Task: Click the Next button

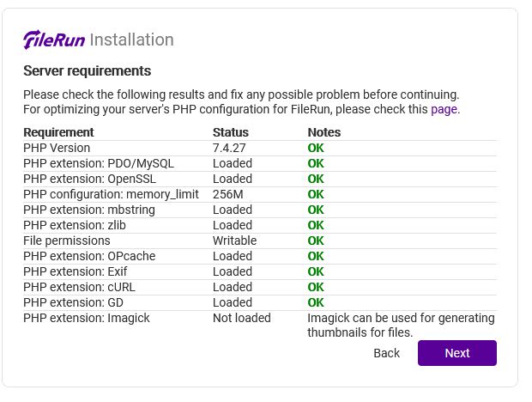Action: click(456, 353)
